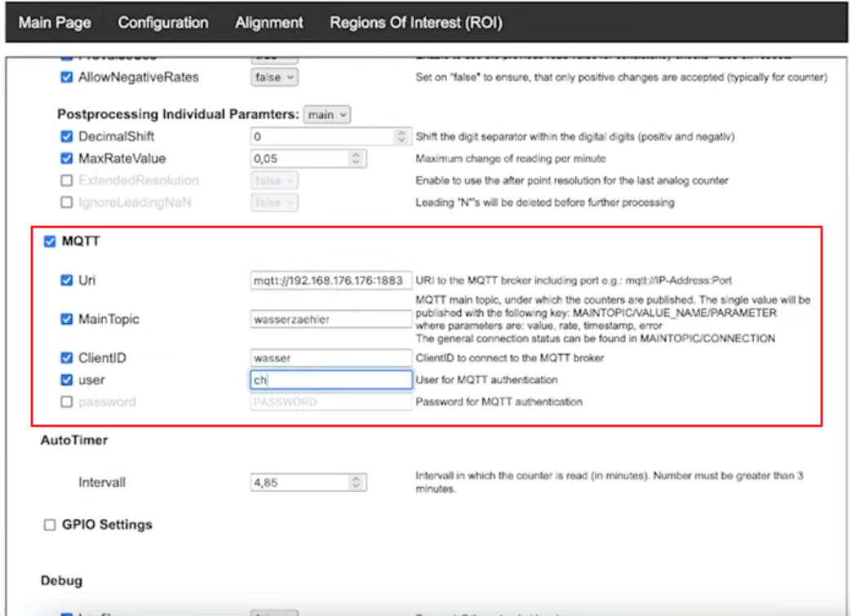Open Regions Of Interest (ROI) menu
Screen dimensions: 851x616
point(415,23)
